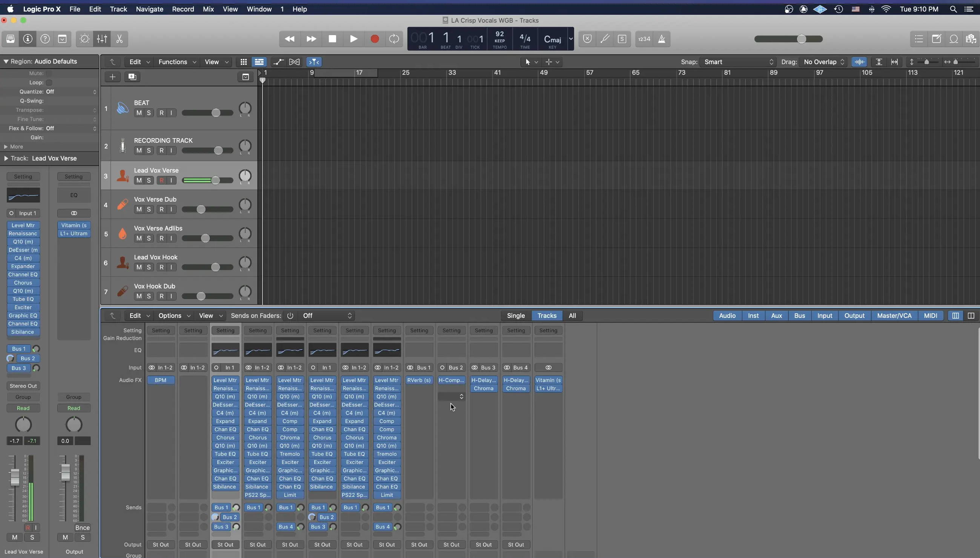
Task: Open the tracks area Edit menu
Action: (139, 62)
